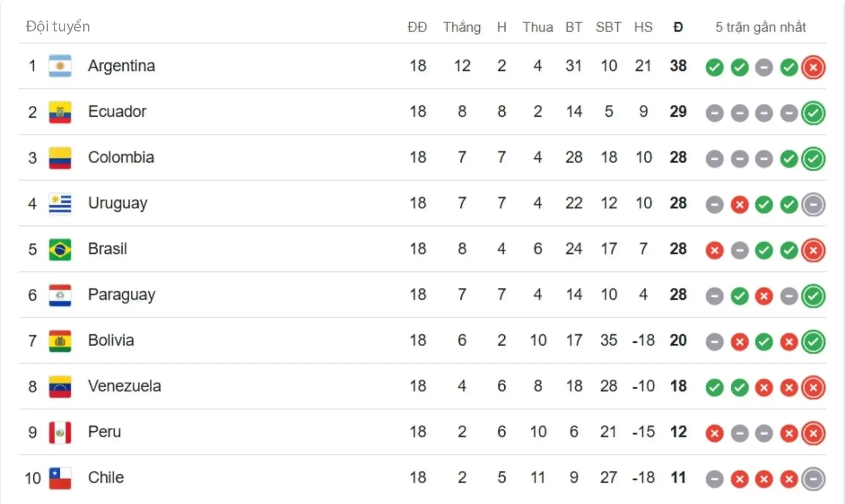Click the Chile flag icon

pyautogui.click(x=60, y=478)
